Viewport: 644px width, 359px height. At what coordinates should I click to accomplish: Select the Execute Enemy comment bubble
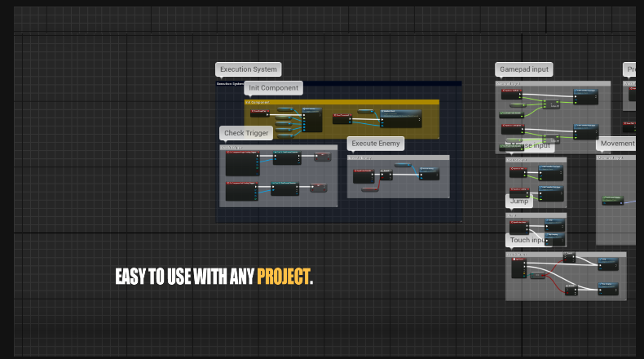(x=375, y=143)
